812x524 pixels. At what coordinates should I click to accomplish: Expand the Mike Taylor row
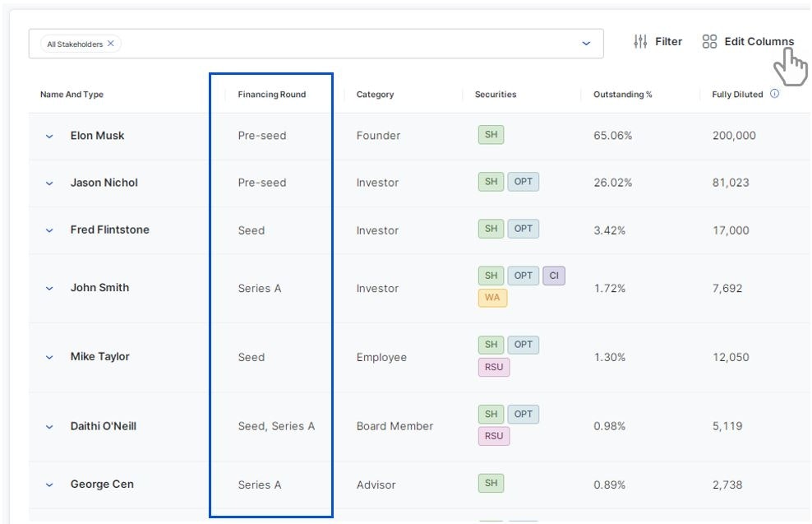click(x=49, y=358)
